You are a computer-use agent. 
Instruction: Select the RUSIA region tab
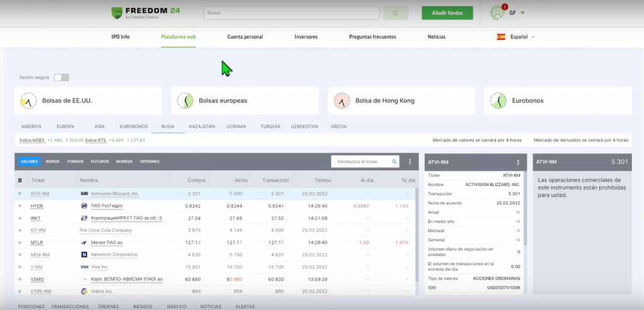point(168,126)
